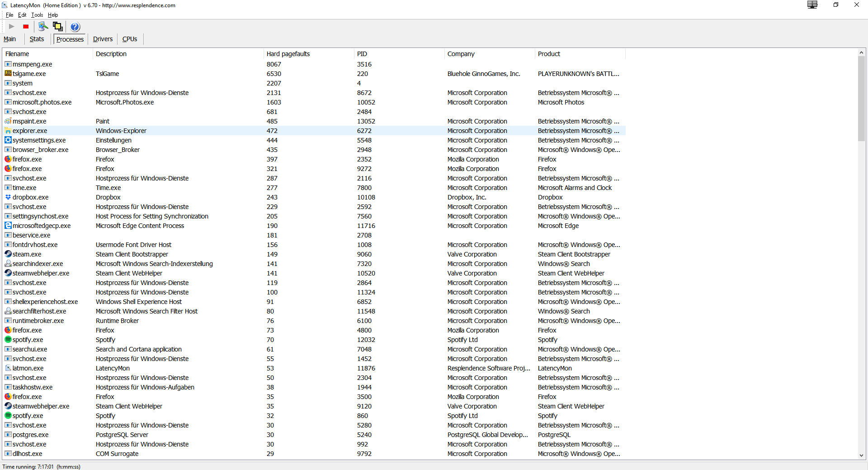The width and height of the screenshot is (868, 470).
Task: Click Spotify icon for PID 860 row
Action: (8, 415)
